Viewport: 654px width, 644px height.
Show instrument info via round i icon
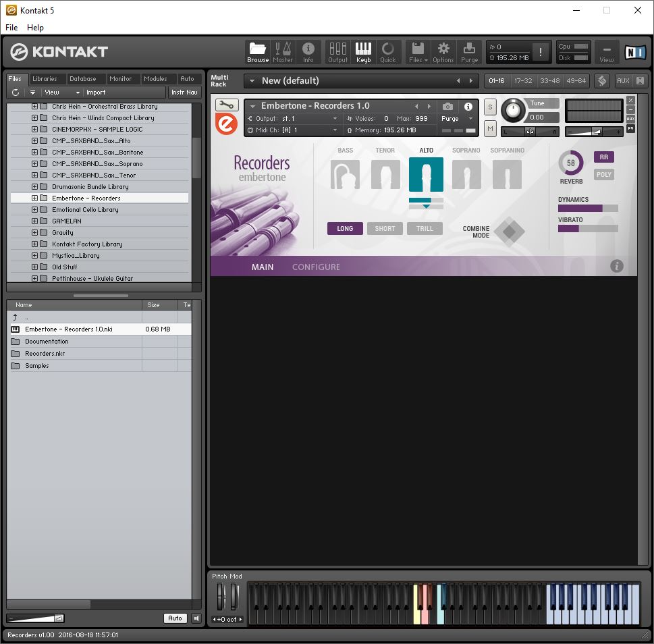[468, 107]
